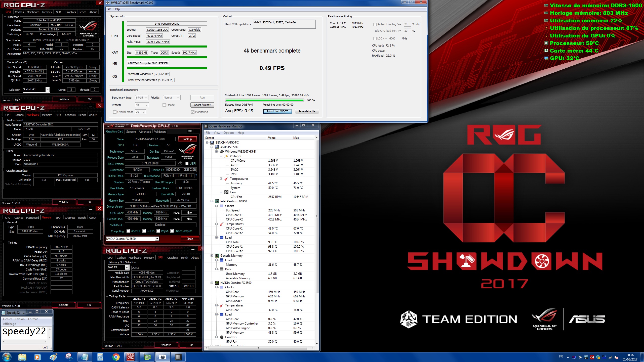Image resolution: width=644 pixels, height=362 pixels.
Task: Click the LCC MHz value field showing 4000
Action: (394, 39)
